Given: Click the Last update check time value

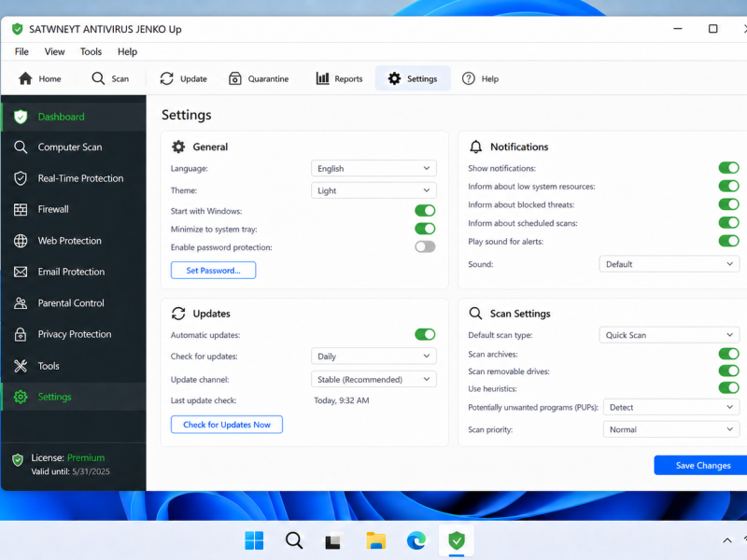Looking at the screenshot, I should (x=341, y=400).
